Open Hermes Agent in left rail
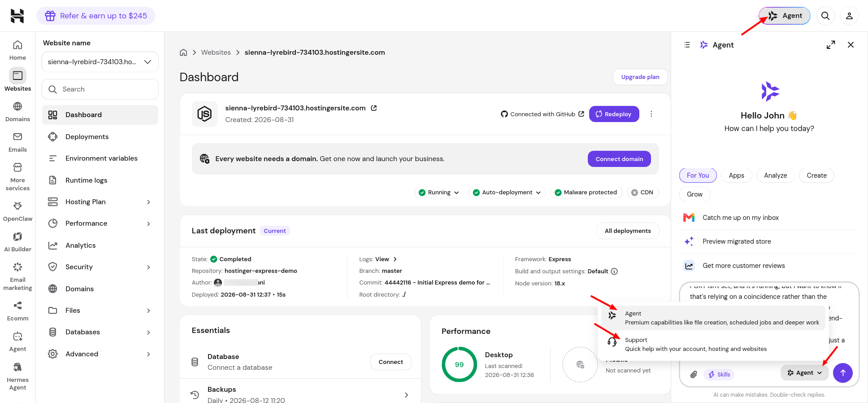 17,376
